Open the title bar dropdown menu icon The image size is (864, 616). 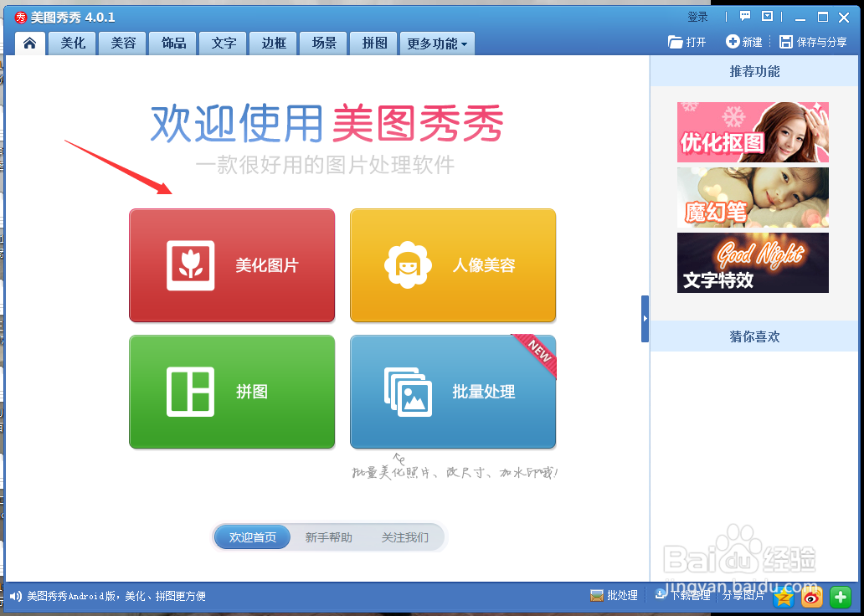click(x=767, y=16)
